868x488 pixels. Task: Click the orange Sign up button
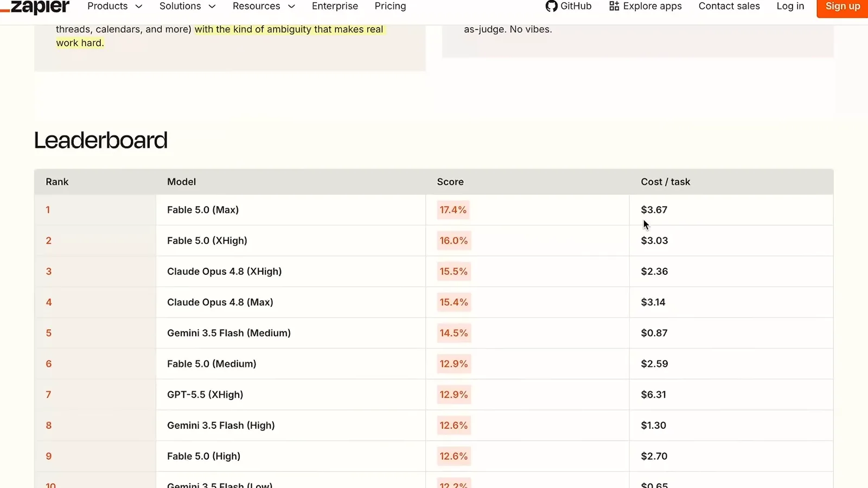click(842, 8)
